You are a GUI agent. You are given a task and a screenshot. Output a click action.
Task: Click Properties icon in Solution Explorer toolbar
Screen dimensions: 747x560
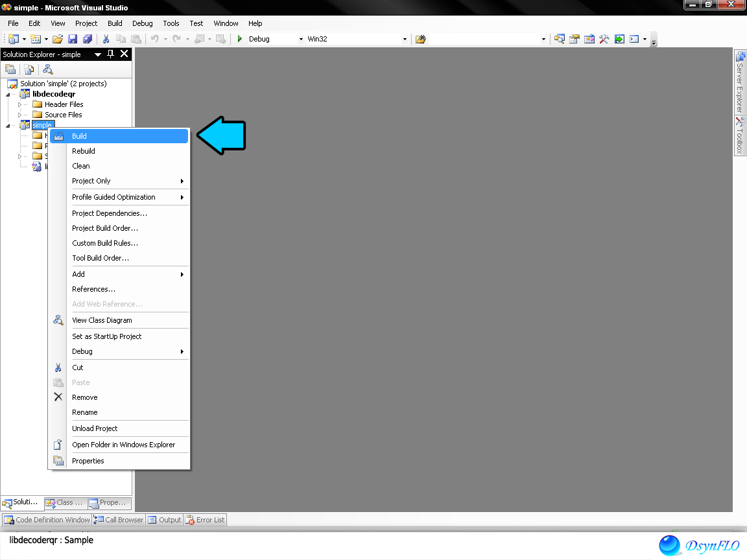click(10, 69)
